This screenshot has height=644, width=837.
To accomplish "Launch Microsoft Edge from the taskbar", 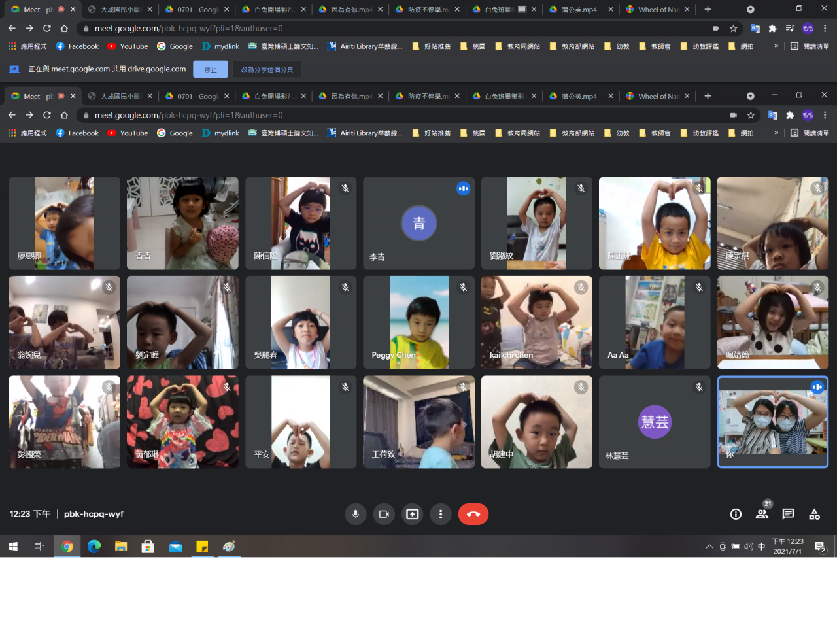I will point(94,547).
